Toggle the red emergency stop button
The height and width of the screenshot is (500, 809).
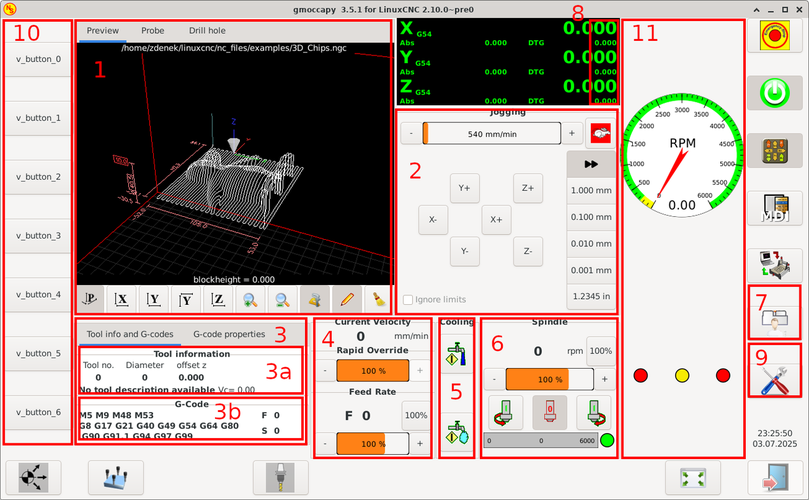pos(777,35)
